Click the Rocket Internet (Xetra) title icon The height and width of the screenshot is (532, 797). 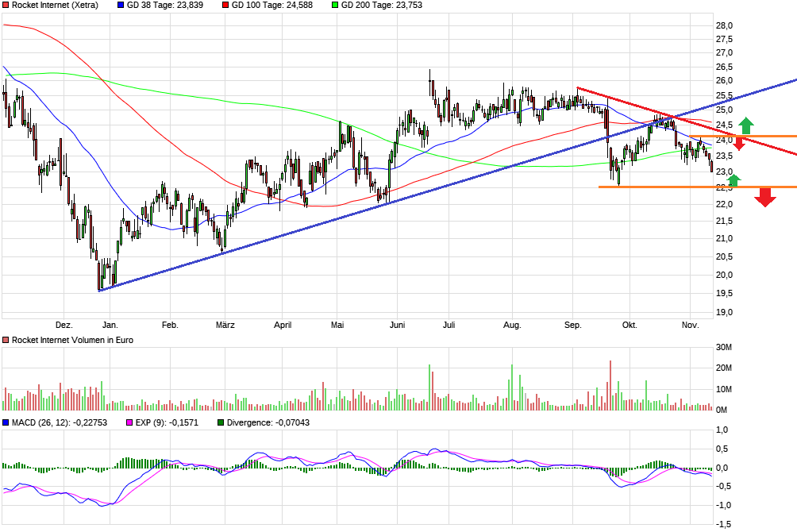(6, 5)
